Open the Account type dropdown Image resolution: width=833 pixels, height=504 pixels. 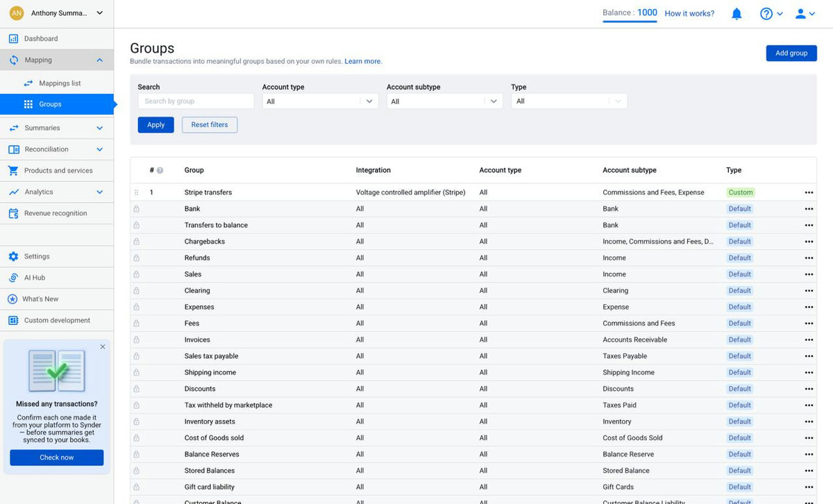click(x=320, y=101)
